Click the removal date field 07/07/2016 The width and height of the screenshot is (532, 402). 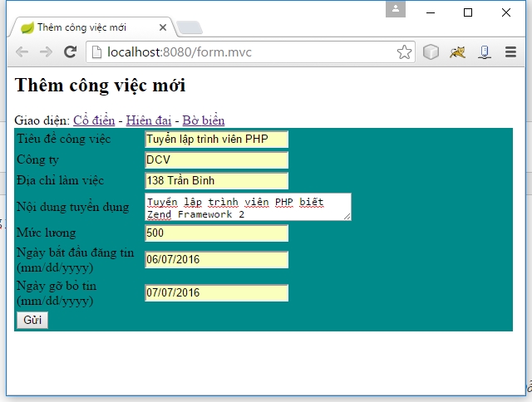[x=216, y=293]
